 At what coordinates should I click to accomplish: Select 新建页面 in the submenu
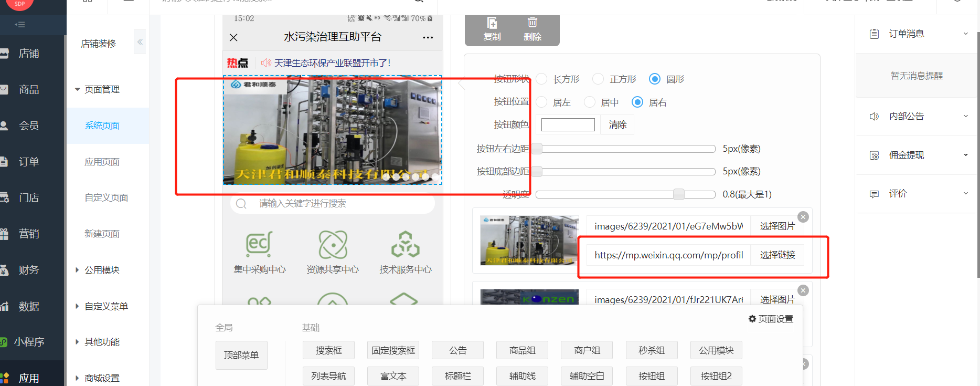click(x=102, y=234)
